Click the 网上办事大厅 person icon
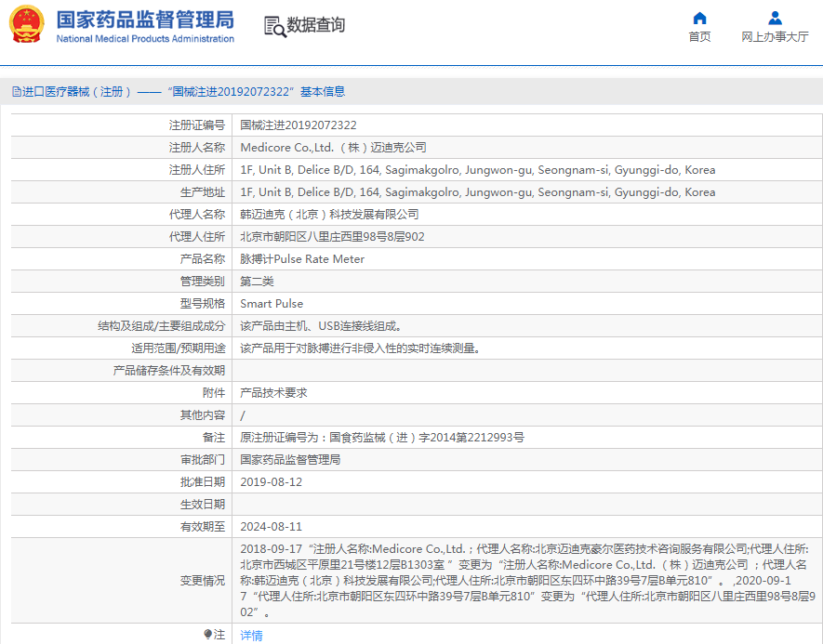 tap(775, 18)
